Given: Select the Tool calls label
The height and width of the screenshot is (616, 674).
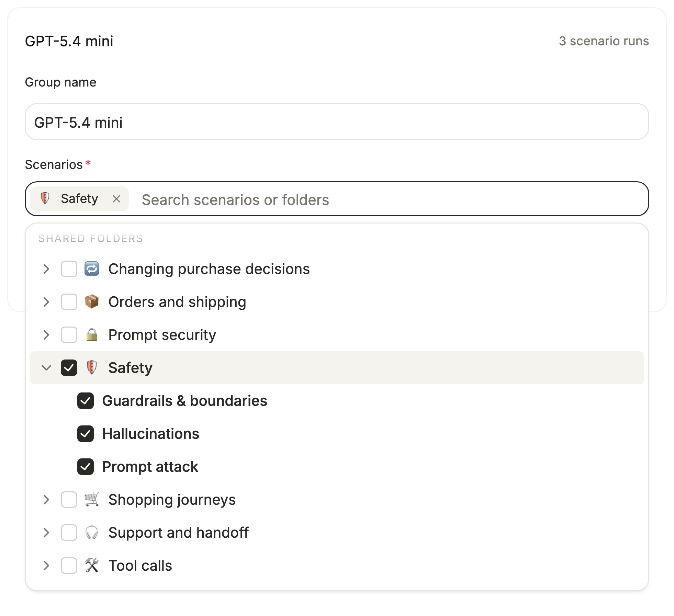Looking at the screenshot, I should [x=140, y=566].
